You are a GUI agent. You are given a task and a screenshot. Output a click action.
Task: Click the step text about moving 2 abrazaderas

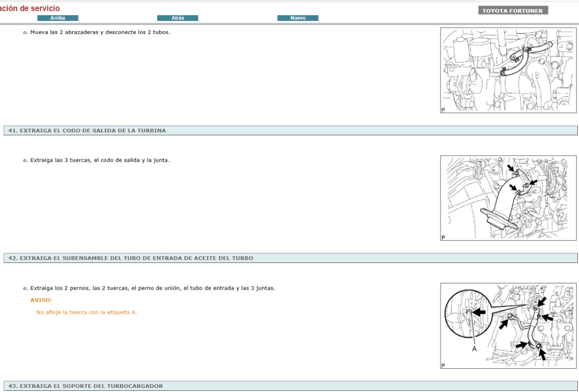100,32
